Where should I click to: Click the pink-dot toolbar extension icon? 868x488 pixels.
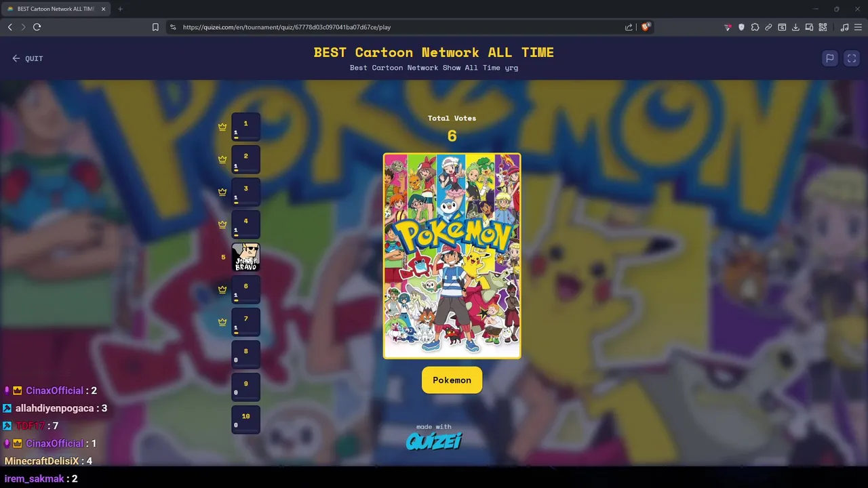(x=728, y=27)
